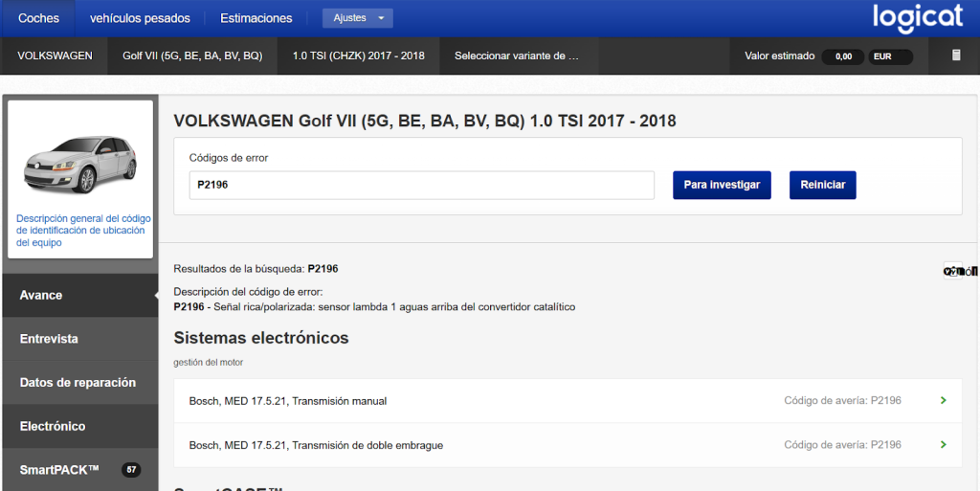
Task: Click the SmartPACK 57 count badge
Action: (131, 470)
